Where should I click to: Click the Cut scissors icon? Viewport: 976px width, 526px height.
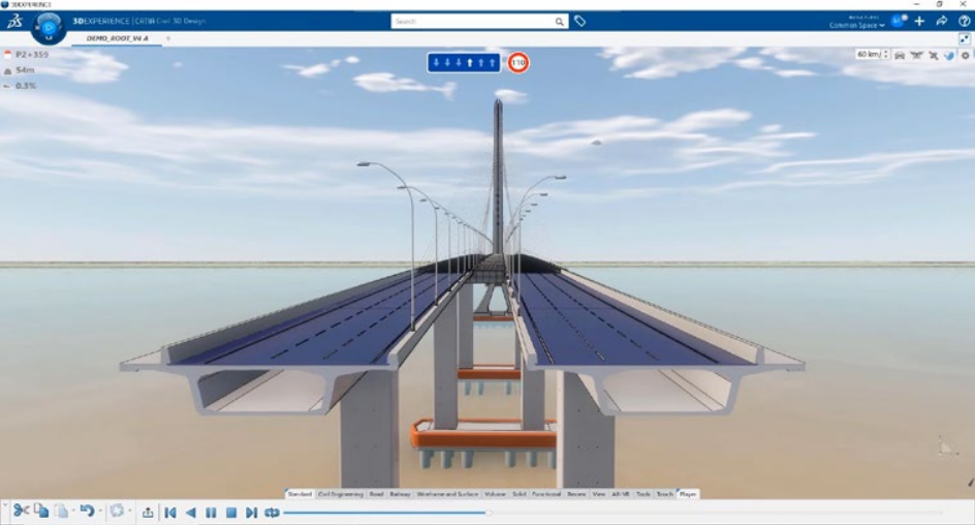[x=21, y=511]
